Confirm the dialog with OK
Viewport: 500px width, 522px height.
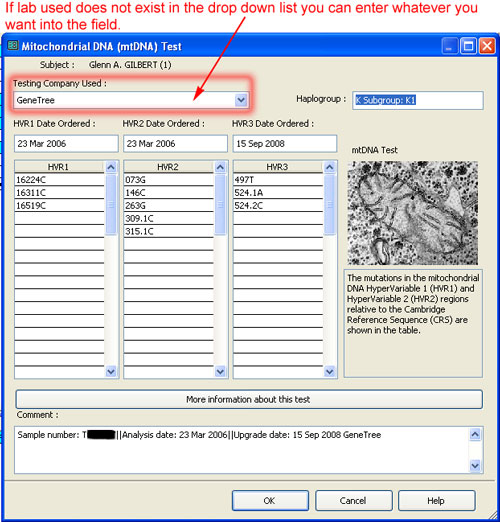pyautogui.click(x=270, y=500)
